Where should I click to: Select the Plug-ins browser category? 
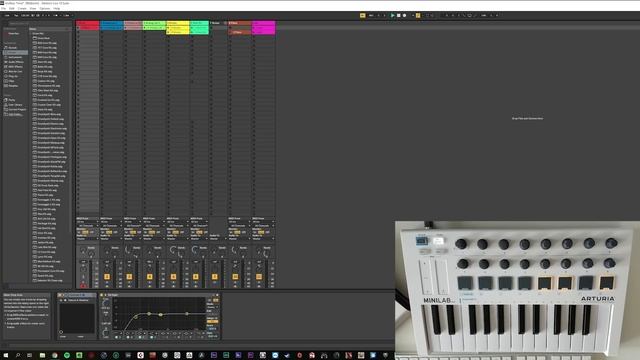click(x=13, y=76)
